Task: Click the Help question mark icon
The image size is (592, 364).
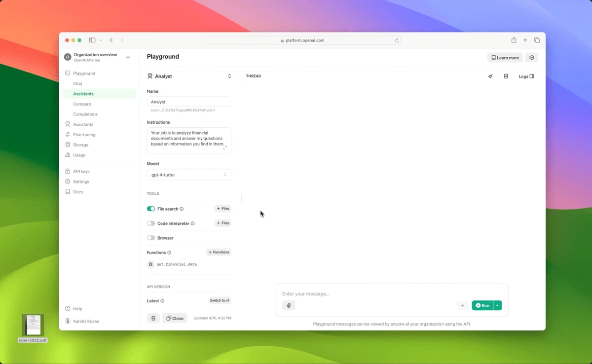Action: click(x=68, y=309)
